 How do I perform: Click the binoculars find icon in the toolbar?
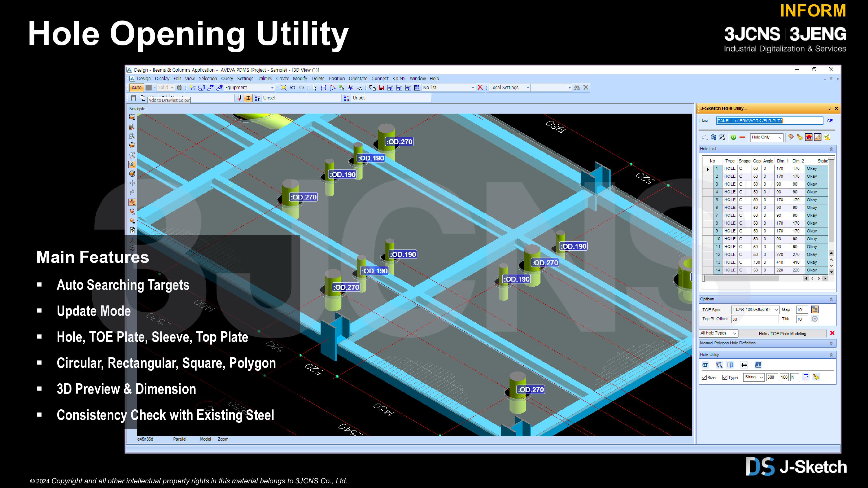coord(577,88)
